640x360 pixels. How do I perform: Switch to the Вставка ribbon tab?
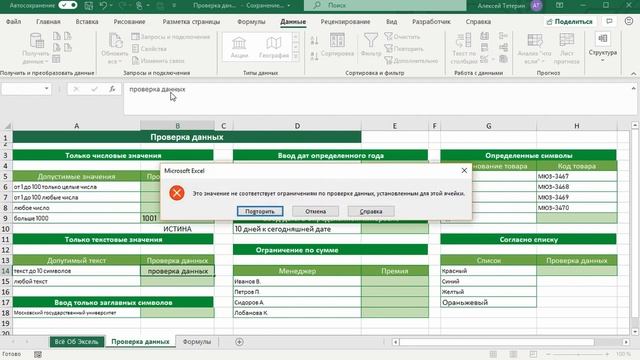pyautogui.click(x=87, y=22)
